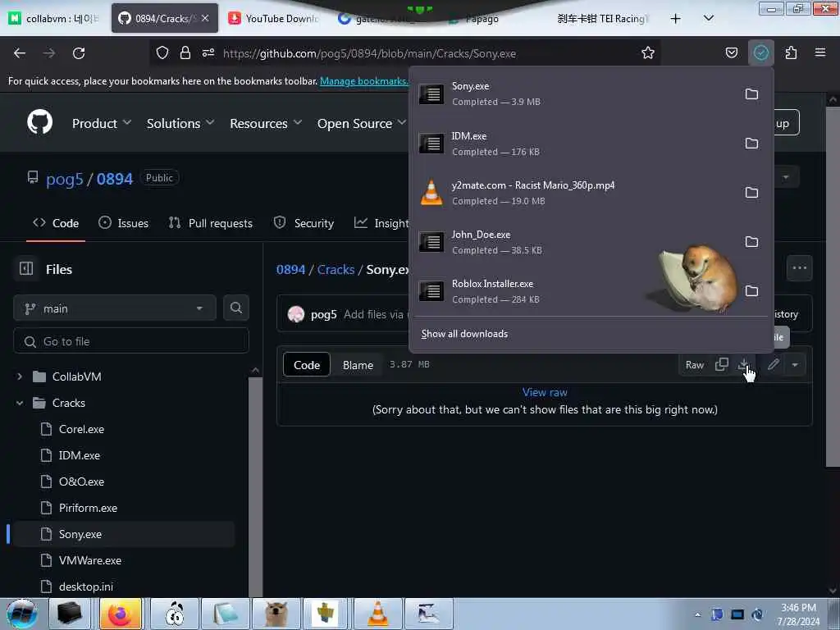Expand the Solutions navigation dropdown
Viewport: 840px width, 630px height.
[x=180, y=123]
